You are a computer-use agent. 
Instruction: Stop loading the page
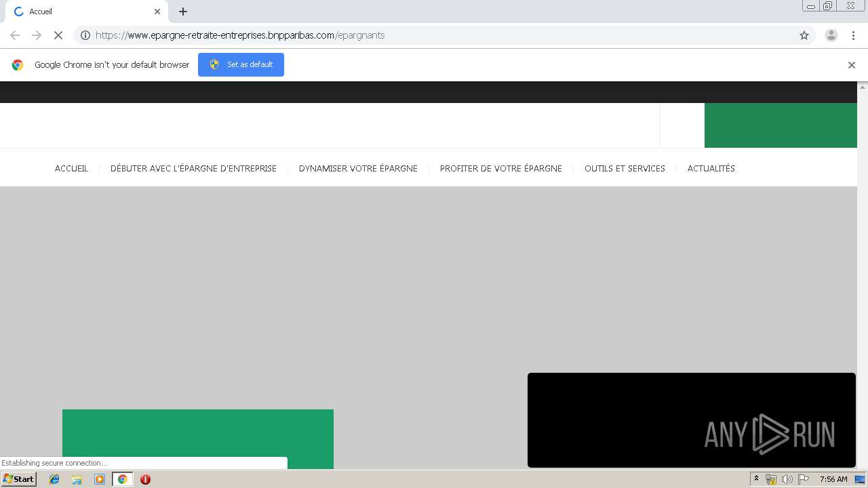[58, 35]
